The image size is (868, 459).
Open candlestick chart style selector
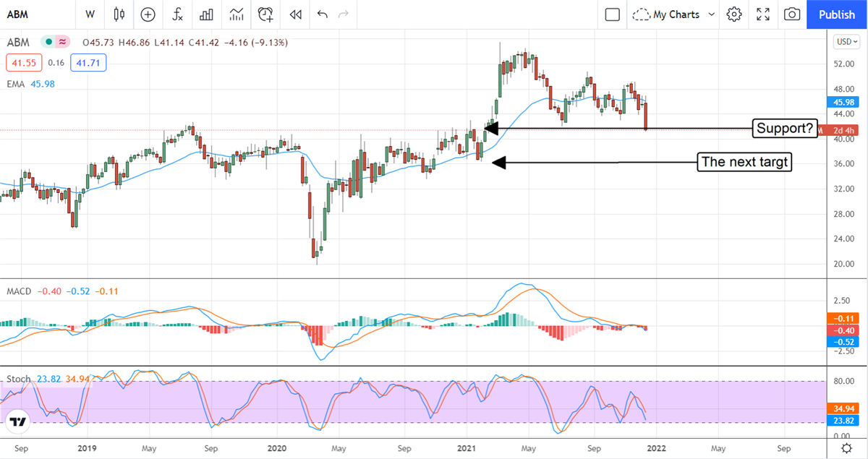[x=119, y=14]
